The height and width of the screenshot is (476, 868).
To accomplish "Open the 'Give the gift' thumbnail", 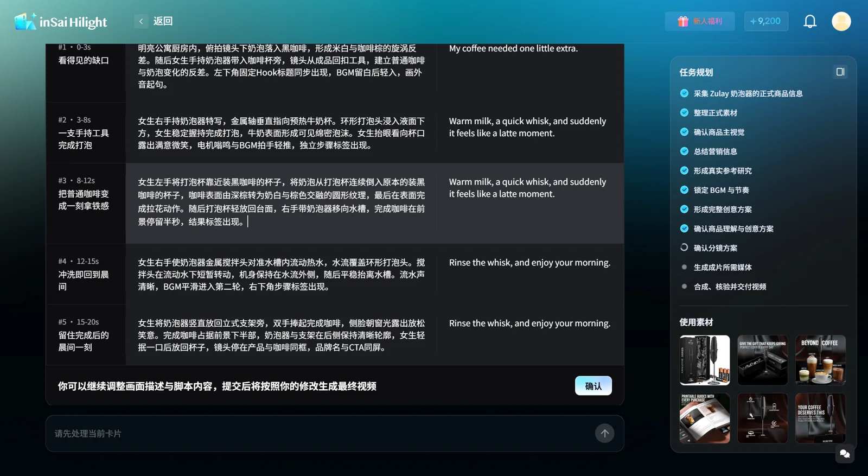I will [x=762, y=360].
